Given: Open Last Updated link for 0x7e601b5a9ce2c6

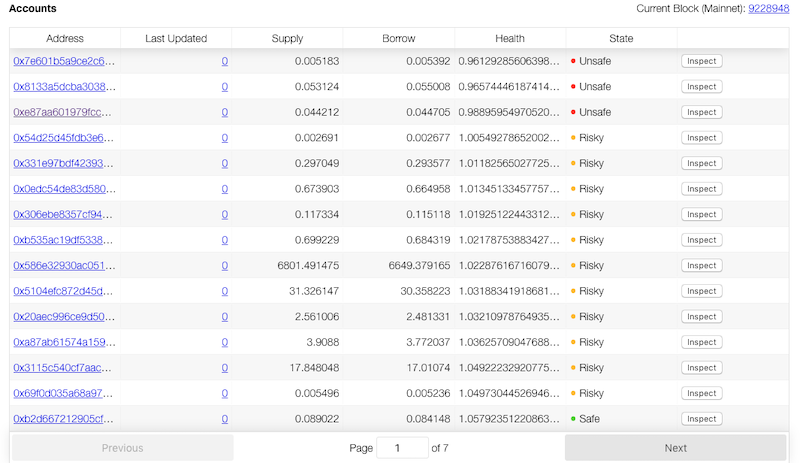Looking at the screenshot, I should [x=224, y=61].
